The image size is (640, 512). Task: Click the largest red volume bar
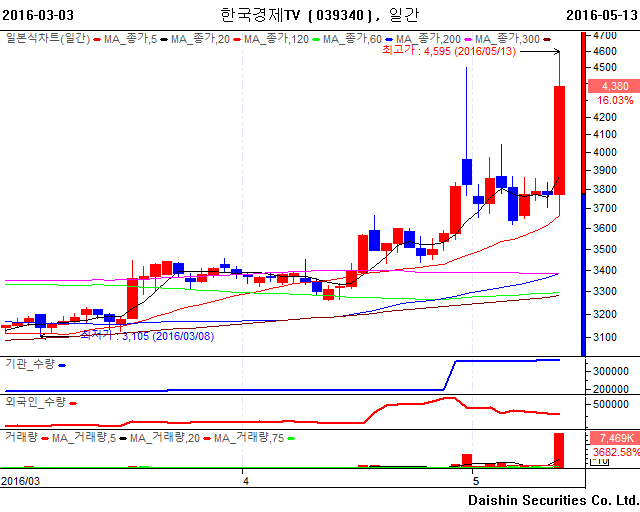pyautogui.click(x=559, y=450)
